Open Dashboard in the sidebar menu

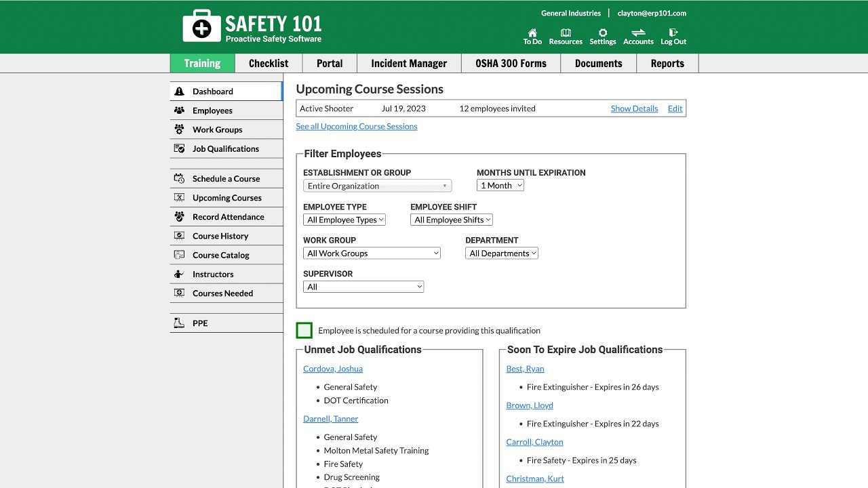pyautogui.click(x=226, y=91)
